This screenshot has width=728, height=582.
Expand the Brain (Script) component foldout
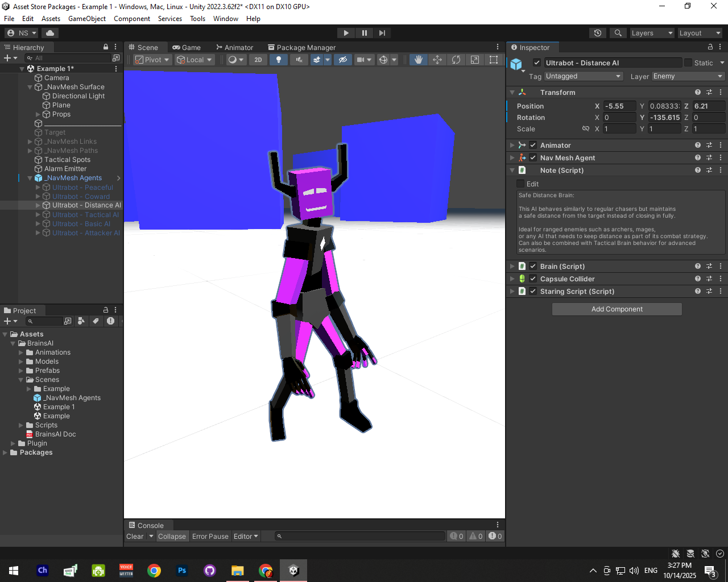click(512, 266)
